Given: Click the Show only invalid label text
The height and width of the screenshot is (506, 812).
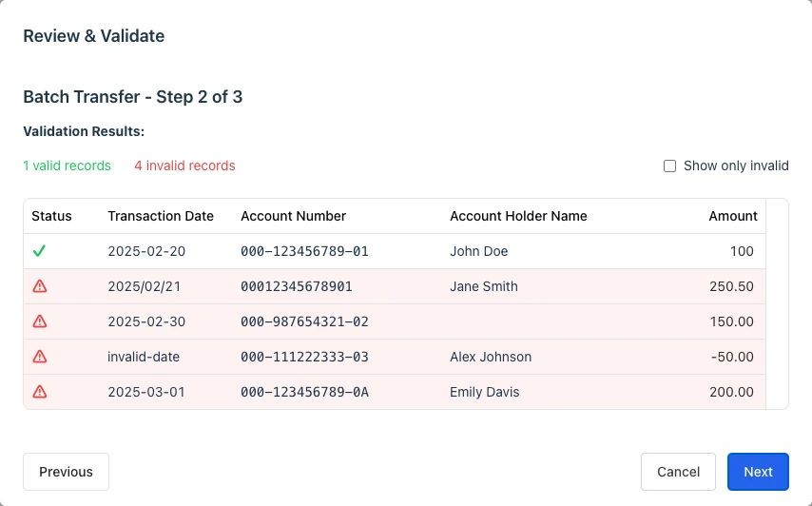Looking at the screenshot, I should click(736, 165).
